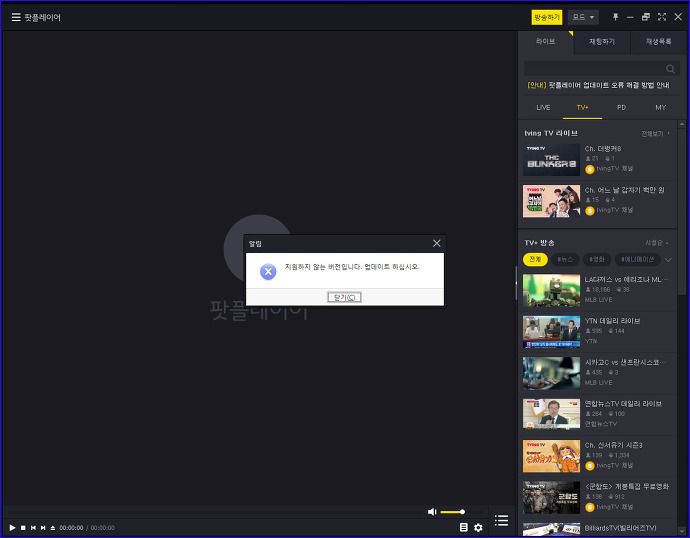This screenshot has width=690, height=538.
Task: Click the BilliardsTV(빌리어즈TV) title
Action: coord(620,528)
